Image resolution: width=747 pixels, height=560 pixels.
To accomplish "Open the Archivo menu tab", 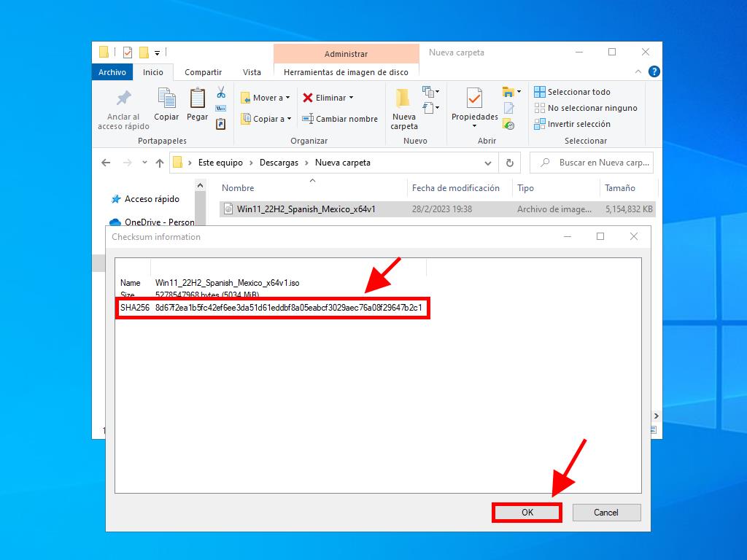I will (112, 72).
